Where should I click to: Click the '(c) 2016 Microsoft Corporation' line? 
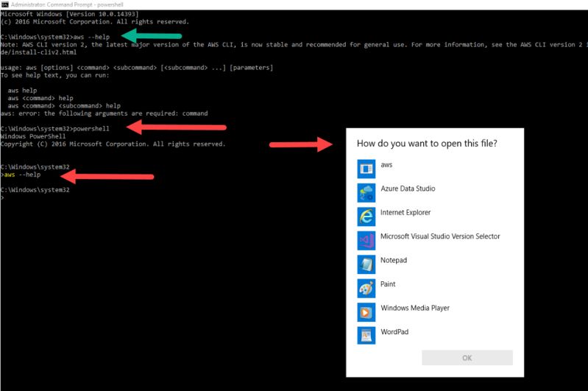point(95,22)
